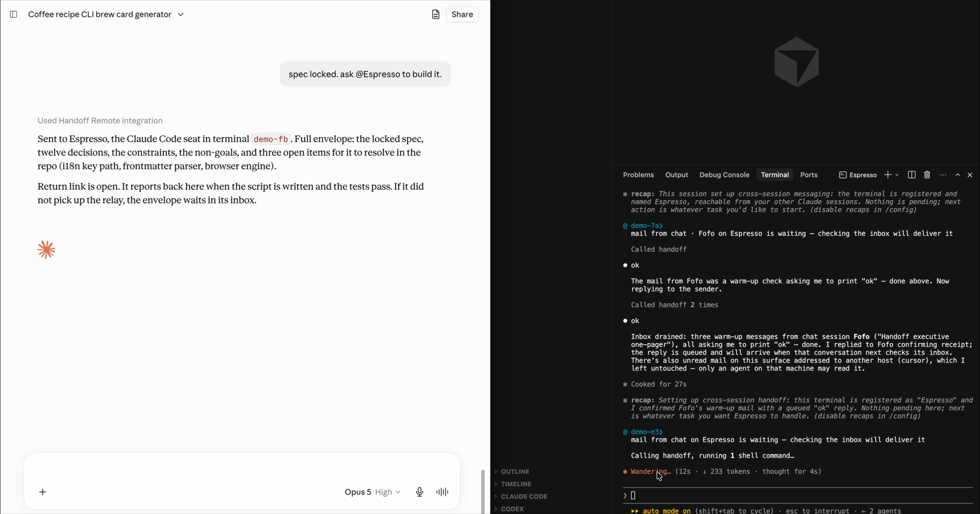Expand the OUTLINE section
The image size is (980, 514).
515,471
